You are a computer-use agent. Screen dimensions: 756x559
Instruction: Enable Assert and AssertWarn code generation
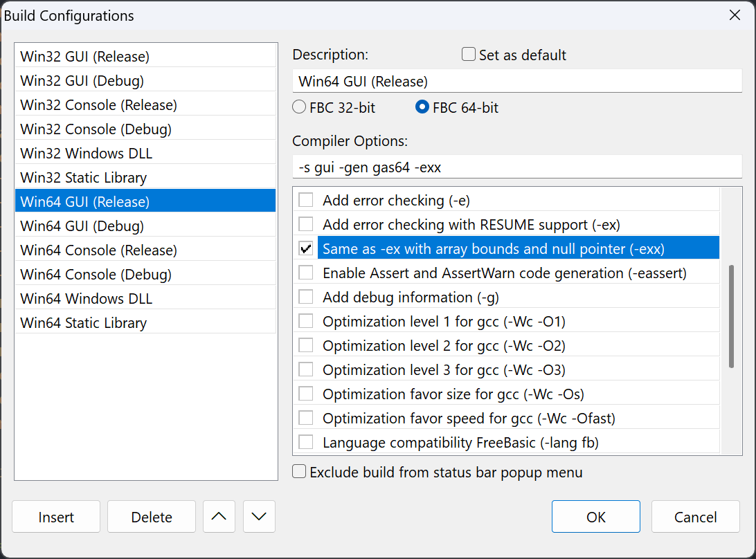(306, 273)
